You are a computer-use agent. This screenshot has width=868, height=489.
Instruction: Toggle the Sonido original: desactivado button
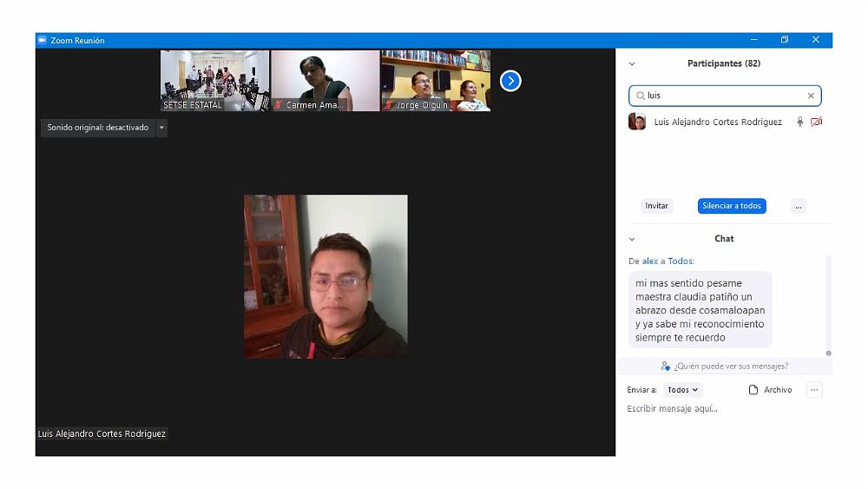(97, 128)
